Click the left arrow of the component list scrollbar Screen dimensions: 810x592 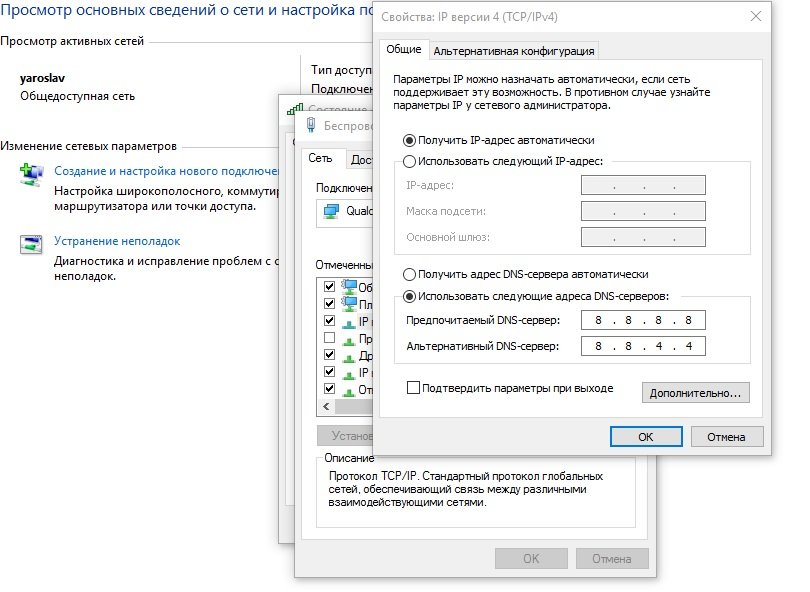coord(326,407)
